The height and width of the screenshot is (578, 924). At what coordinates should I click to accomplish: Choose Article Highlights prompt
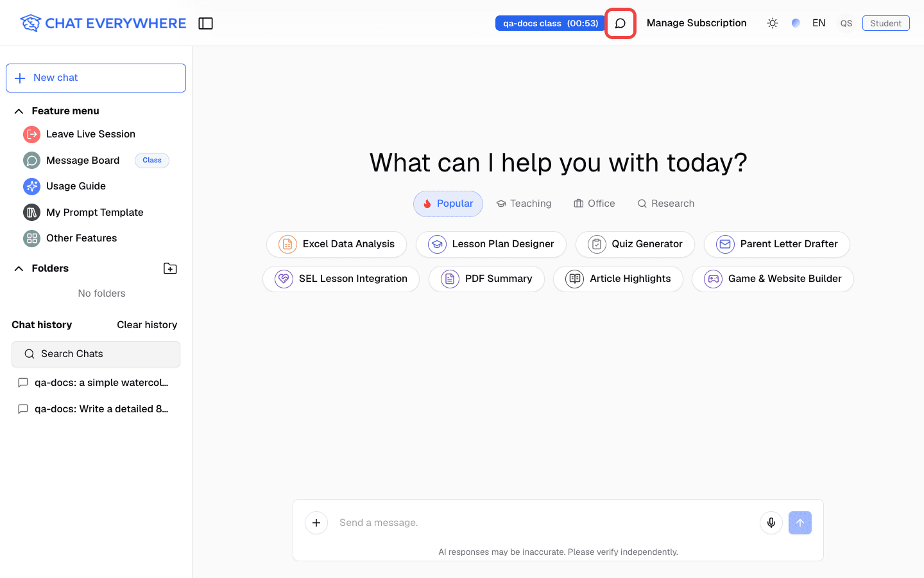618,279
